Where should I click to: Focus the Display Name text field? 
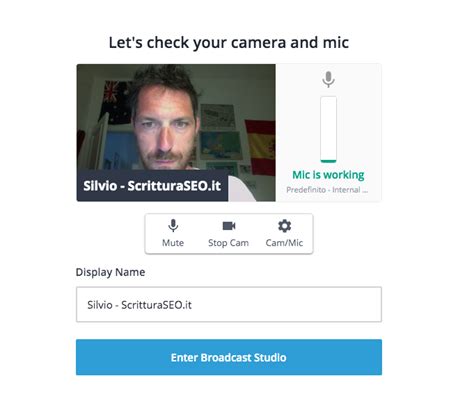click(229, 304)
